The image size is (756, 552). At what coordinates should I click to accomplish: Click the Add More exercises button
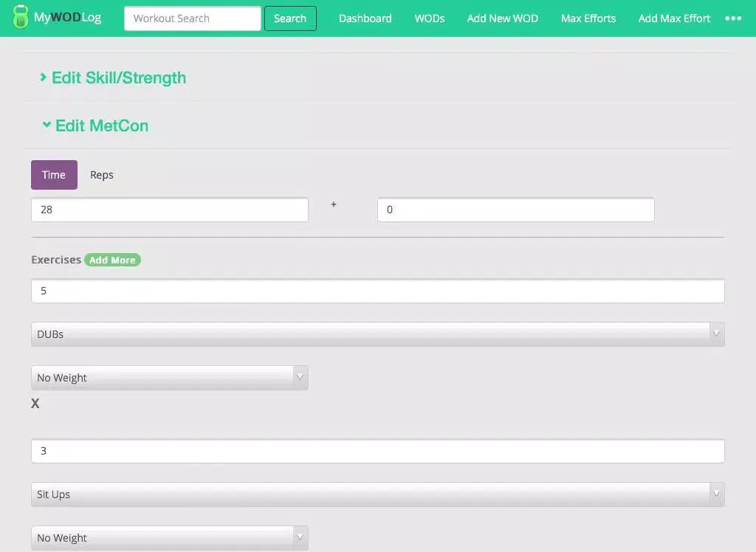pyautogui.click(x=112, y=260)
